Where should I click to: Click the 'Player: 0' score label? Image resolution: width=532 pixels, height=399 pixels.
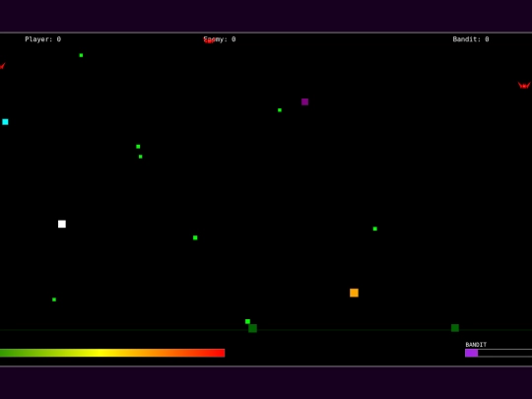(43, 39)
